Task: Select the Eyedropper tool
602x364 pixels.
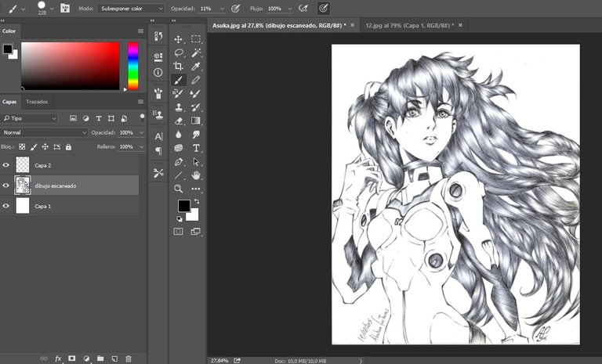Action: pyautogui.click(x=196, y=67)
